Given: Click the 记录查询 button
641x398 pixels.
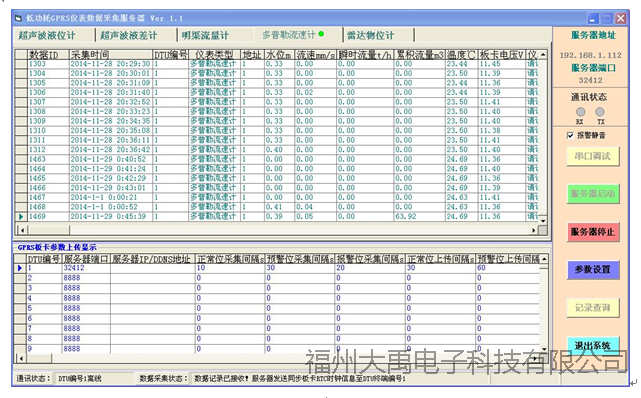Looking at the screenshot, I should point(593,308).
